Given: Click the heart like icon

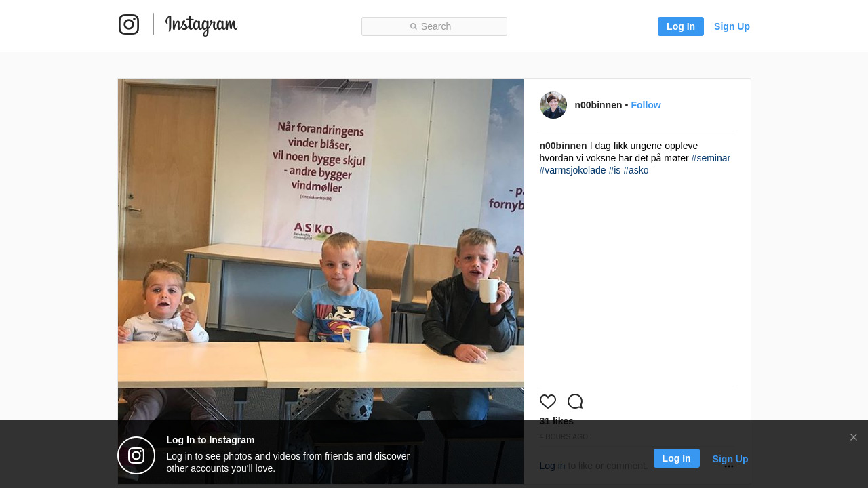Looking at the screenshot, I should 548,401.
